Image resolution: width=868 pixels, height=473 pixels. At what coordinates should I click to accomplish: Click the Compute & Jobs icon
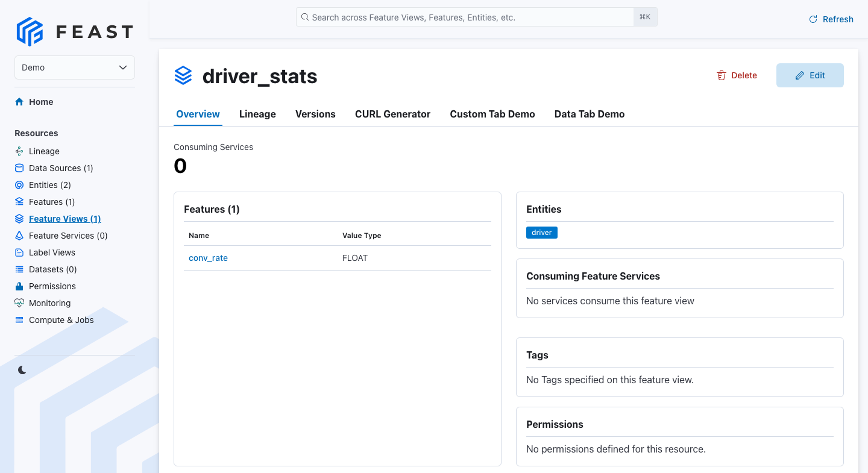pos(19,320)
